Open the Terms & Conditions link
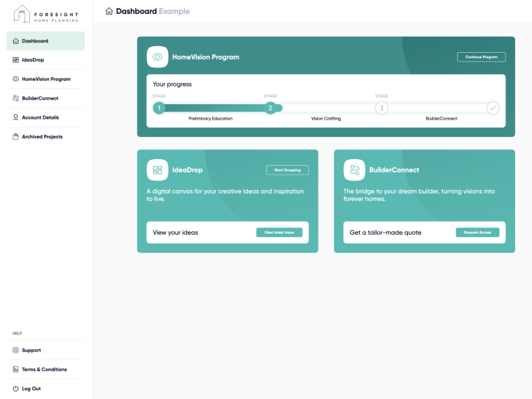The height and width of the screenshot is (399, 532). coord(44,370)
